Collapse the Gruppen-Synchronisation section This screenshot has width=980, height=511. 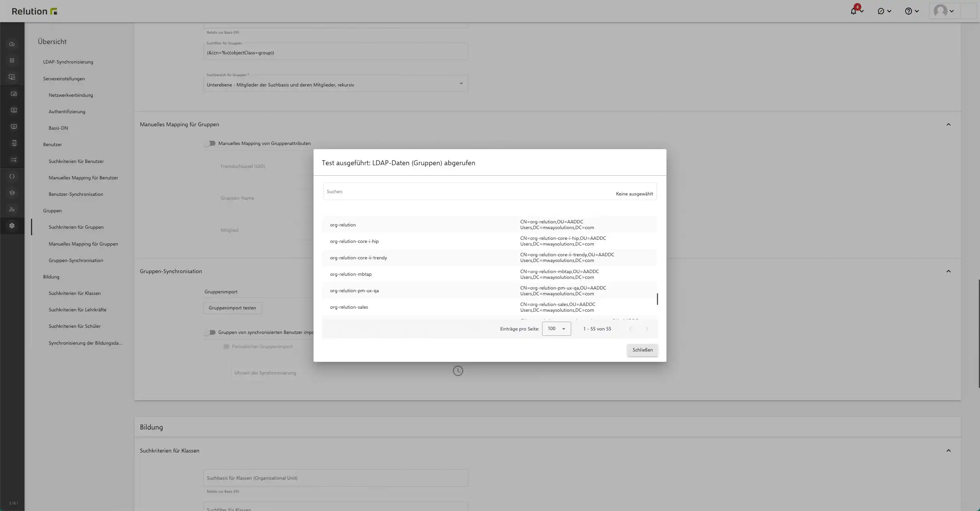point(948,271)
